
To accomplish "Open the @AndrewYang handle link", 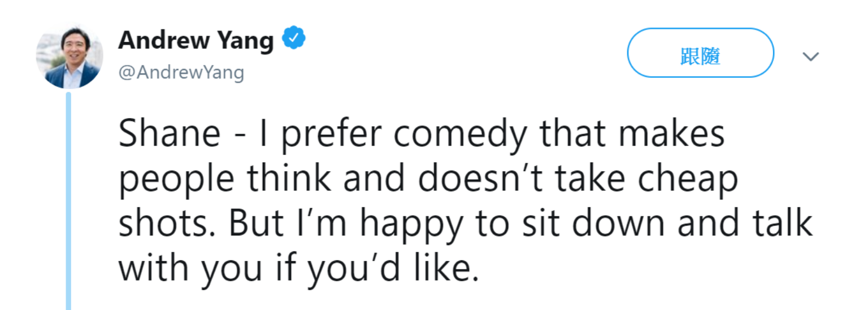I will point(181,72).
